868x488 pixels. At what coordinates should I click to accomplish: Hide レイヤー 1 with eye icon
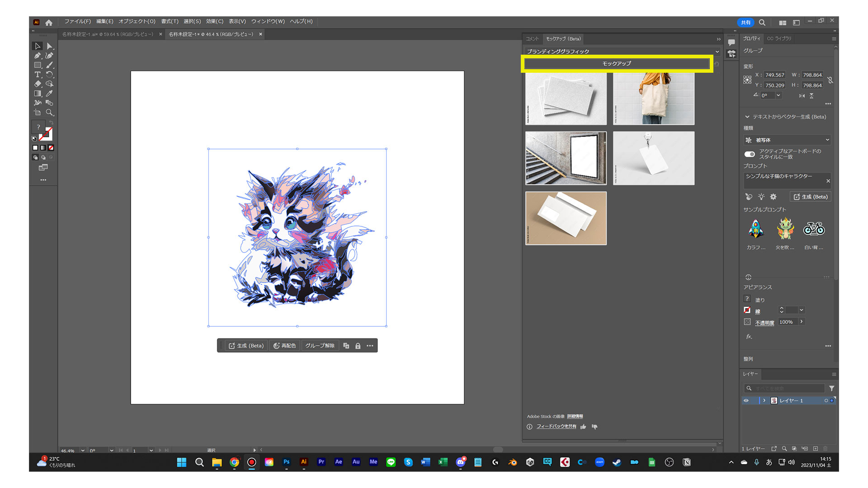(746, 400)
